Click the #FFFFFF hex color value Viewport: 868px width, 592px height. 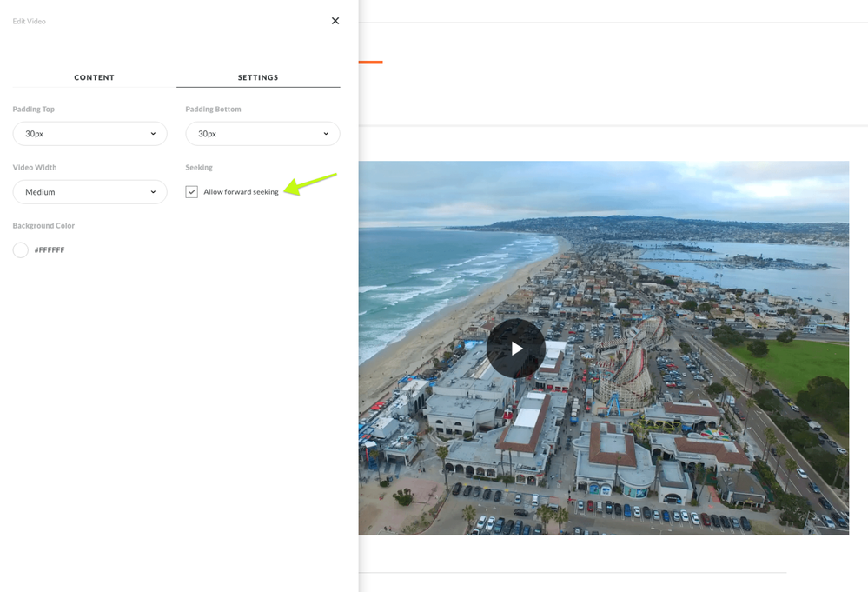click(x=50, y=250)
